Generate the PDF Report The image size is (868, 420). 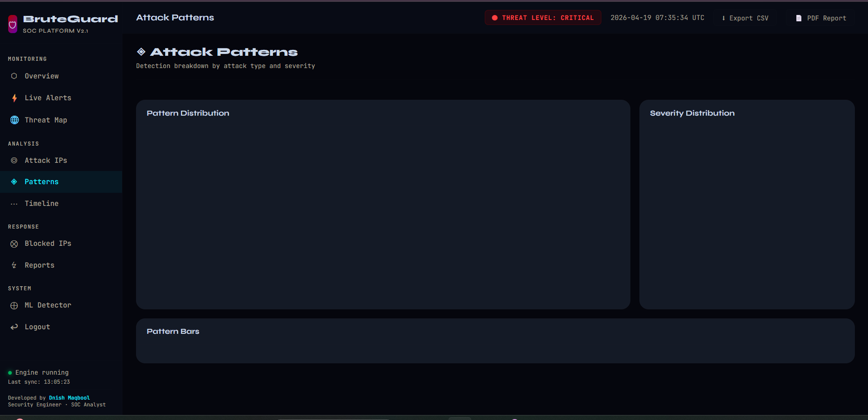coord(821,18)
